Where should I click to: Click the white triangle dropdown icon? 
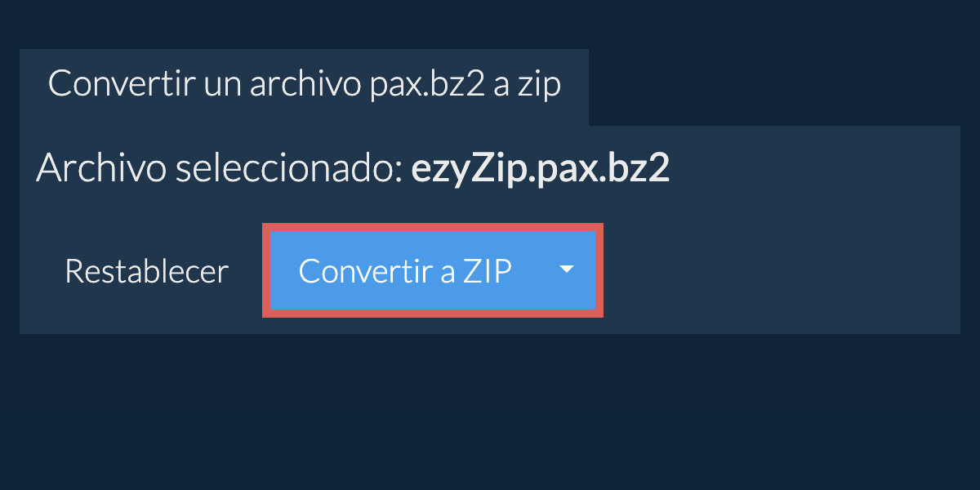coord(568,269)
